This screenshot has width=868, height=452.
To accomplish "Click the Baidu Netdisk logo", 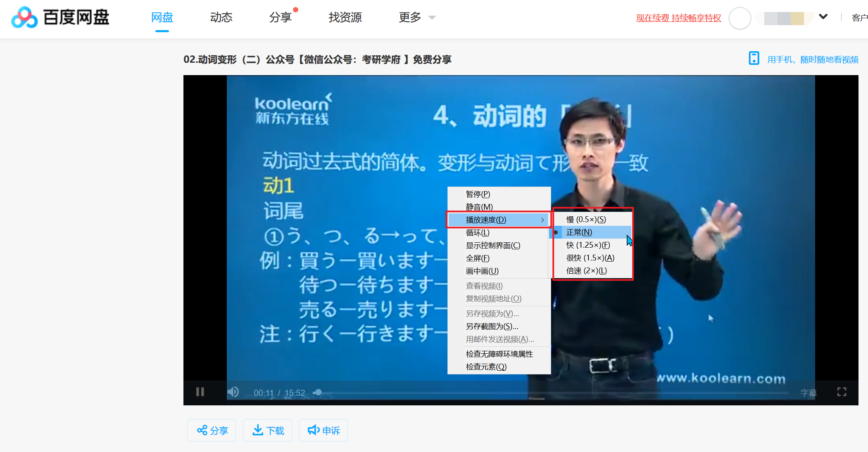I will coord(60,17).
